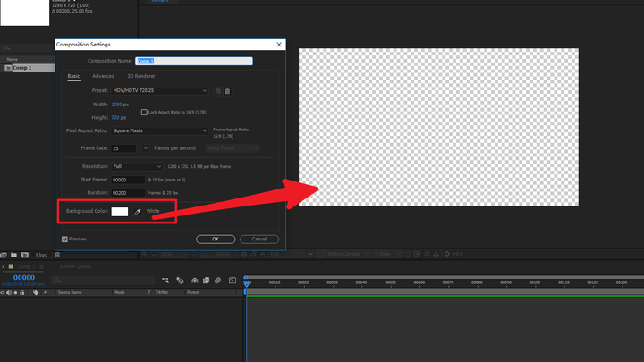The image size is (644, 362).
Task: Save the current preset icon in dialog
Action: point(217,91)
